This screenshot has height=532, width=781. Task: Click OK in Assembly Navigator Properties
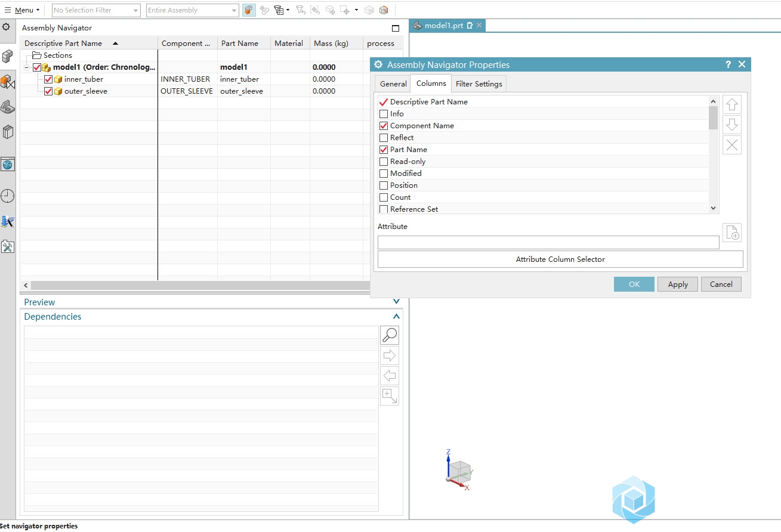click(x=634, y=284)
